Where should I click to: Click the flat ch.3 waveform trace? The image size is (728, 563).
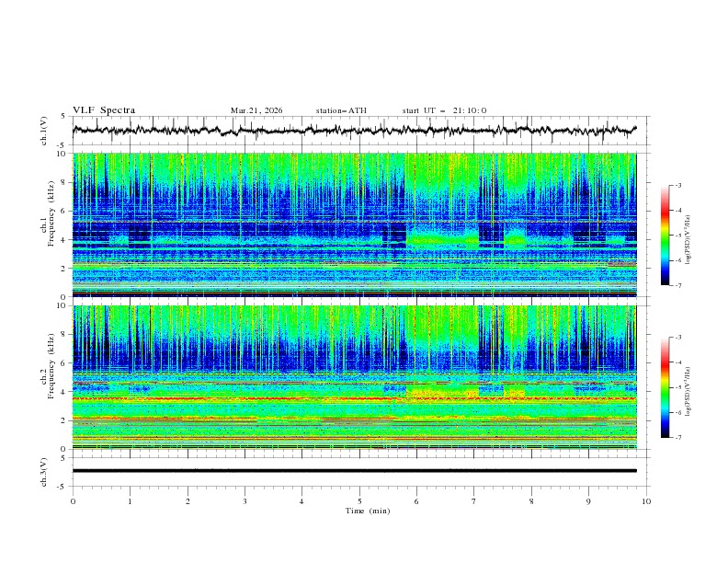[x=354, y=471]
